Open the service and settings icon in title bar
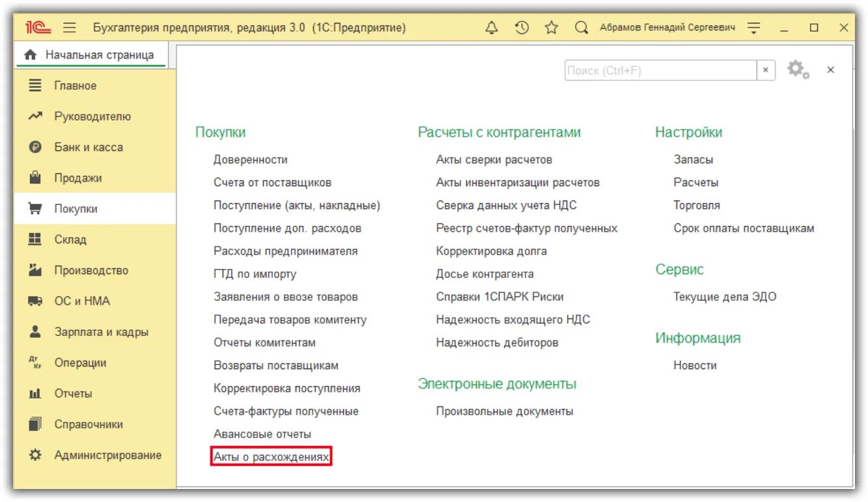Image resolution: width=868 pixels, height=502 pixels. tap(753, 28)
